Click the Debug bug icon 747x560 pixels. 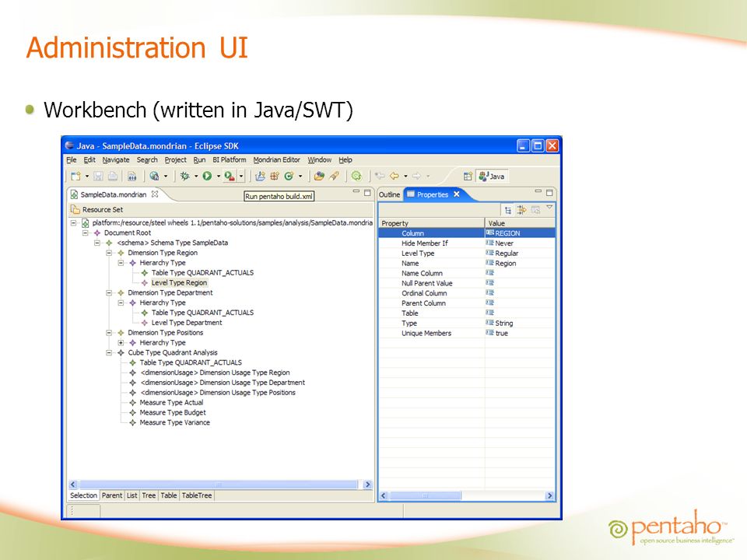185,177
